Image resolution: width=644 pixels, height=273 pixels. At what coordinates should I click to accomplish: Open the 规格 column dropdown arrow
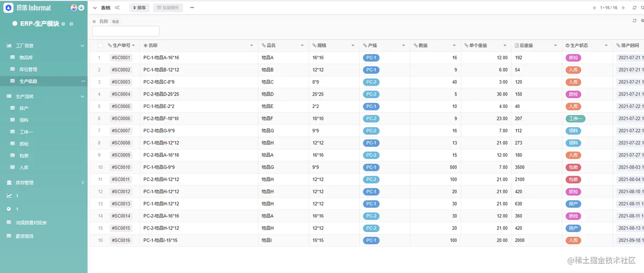click(353, 45)
